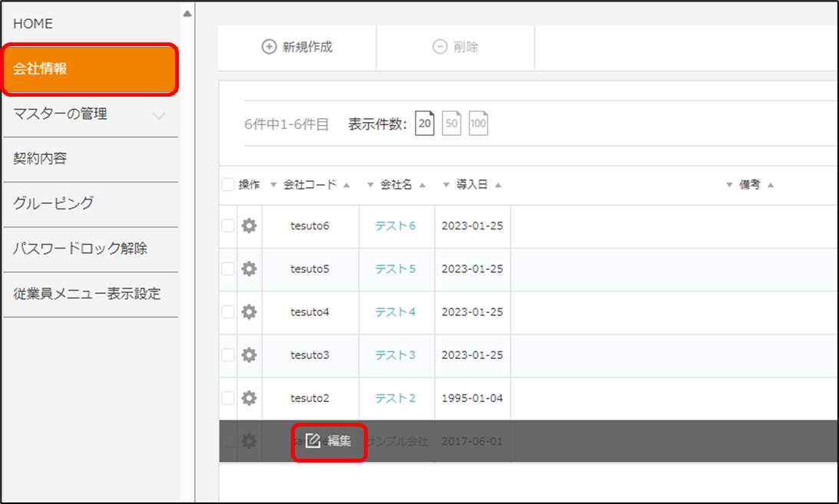The width and height of the screenshot is (839, 504).
Task: Show 50 items per page
Action: [x=451, y=124]
